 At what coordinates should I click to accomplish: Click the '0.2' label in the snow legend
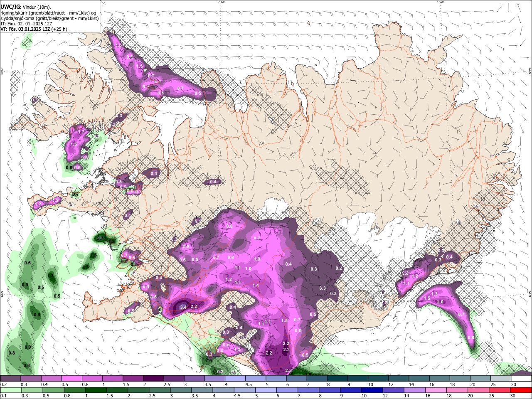3,384
